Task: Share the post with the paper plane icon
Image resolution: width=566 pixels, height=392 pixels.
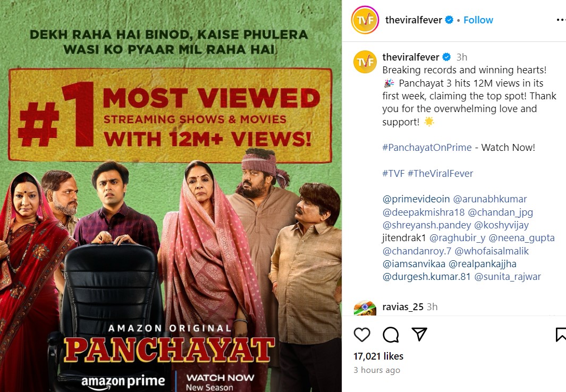Action: pyautogui.click(x=419, y=334)
